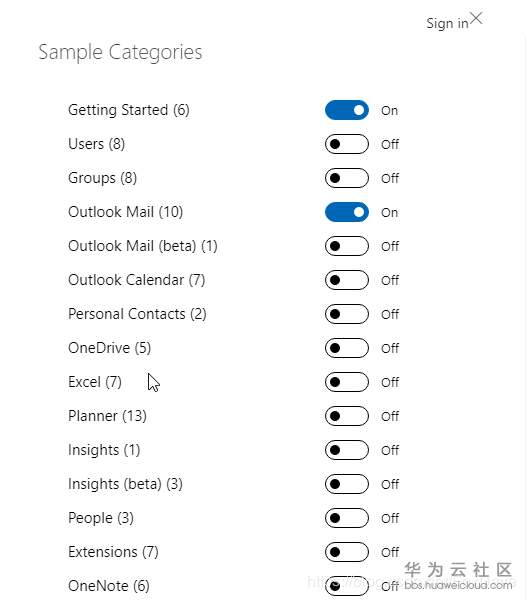This screenshot has height=600, width=526.
Task: Click the Planner (13) category label
Action: 107,416
